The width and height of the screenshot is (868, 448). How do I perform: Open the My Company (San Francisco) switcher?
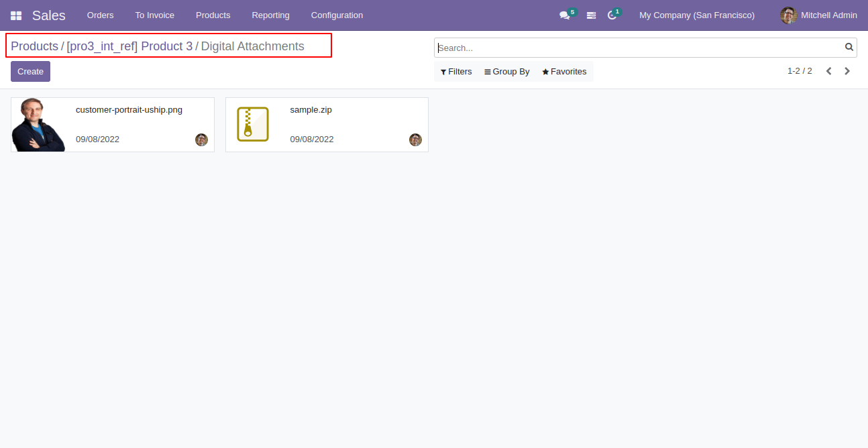697,15
